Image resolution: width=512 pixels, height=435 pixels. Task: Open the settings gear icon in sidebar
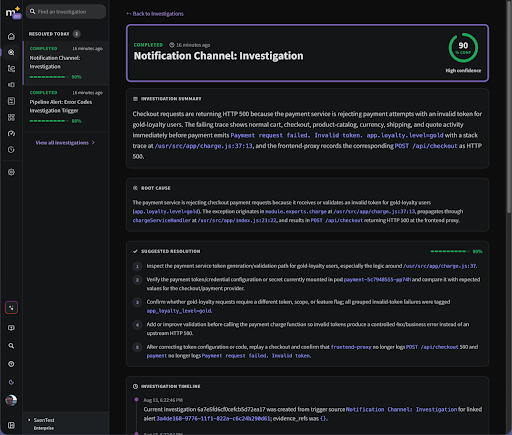(x=11, y=172)
